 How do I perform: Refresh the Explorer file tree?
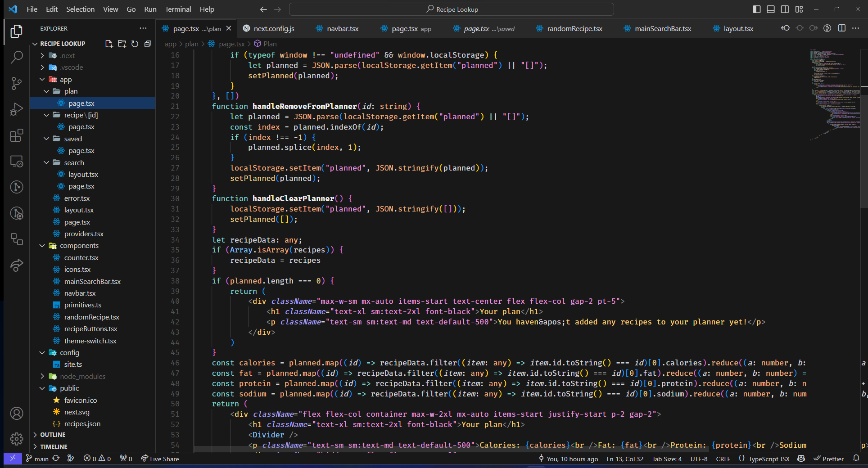click(x=135, y=44)
